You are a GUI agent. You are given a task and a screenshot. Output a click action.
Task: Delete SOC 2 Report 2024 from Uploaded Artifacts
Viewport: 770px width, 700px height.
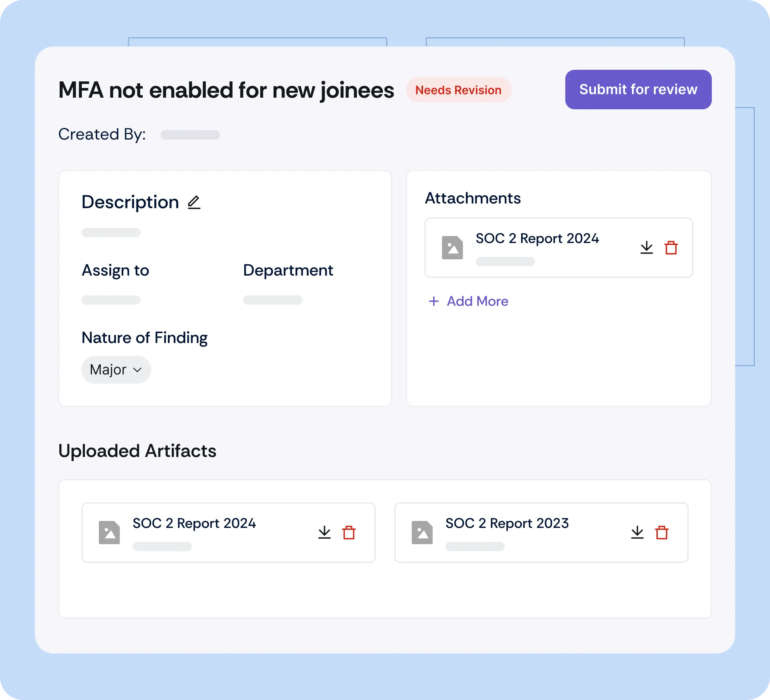pos(349,533)
